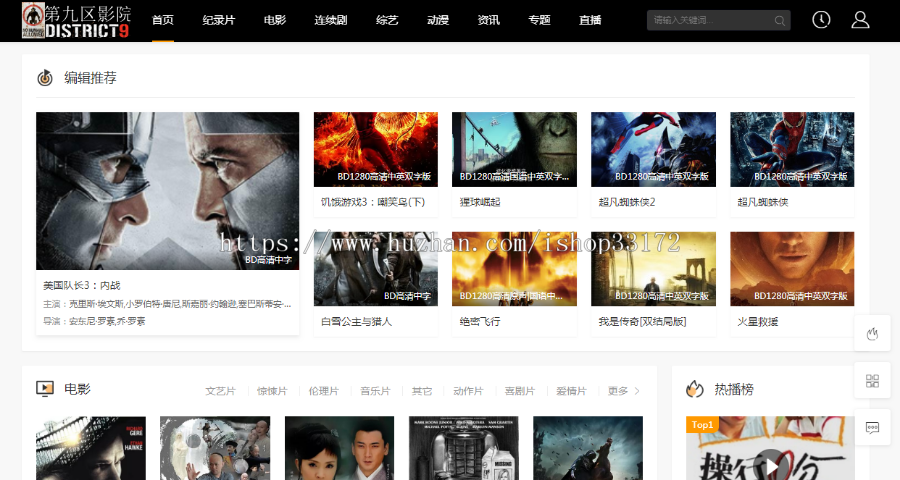
Task: Filter movies by 其它
Action: pos(422,391)
